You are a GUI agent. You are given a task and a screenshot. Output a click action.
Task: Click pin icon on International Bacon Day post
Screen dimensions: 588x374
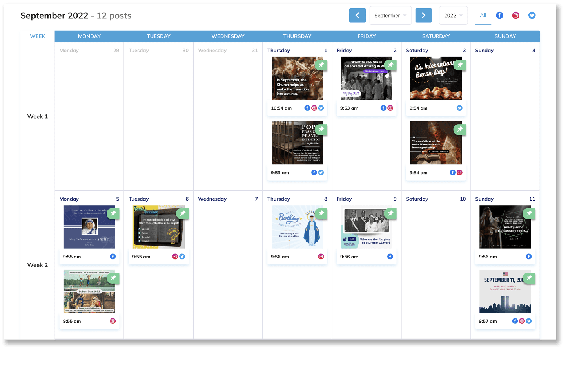pyautogui.click(x=460, y=65)
